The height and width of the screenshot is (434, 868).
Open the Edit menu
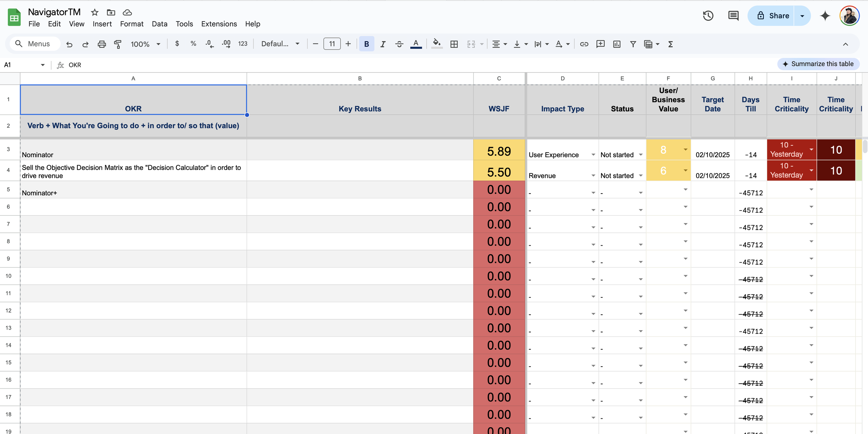[55, 24]
